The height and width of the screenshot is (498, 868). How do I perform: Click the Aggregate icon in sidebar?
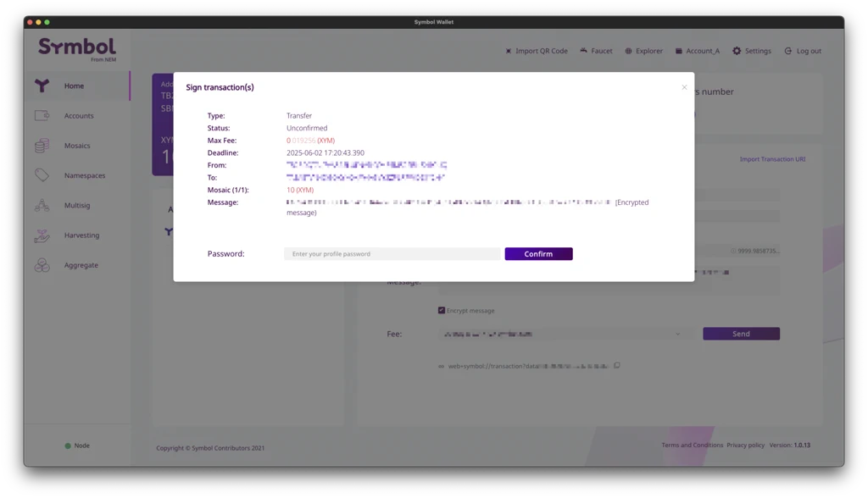point(42,265)
